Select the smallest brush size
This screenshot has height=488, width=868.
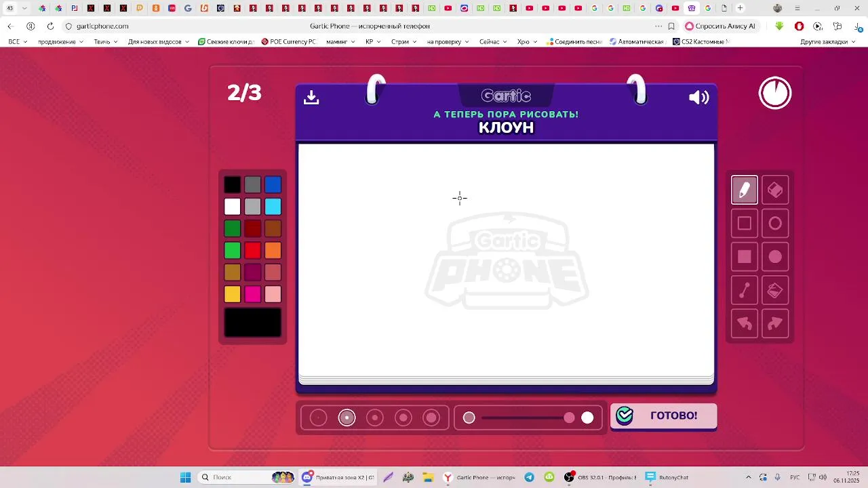click(x=318, y=418)
